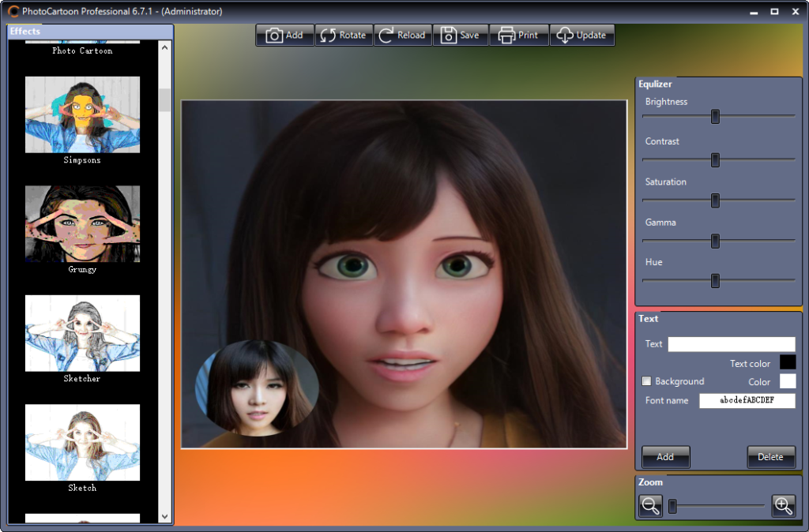Click the Effects list scrollbar down arrow
The width and height of the screenshot is (809, 532).
click(164, 516)
